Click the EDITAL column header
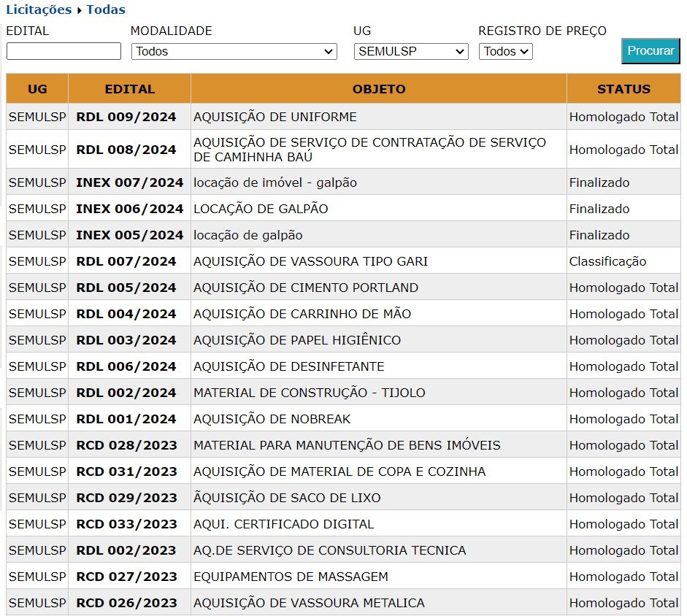687x616 pixels. (130, 89)
